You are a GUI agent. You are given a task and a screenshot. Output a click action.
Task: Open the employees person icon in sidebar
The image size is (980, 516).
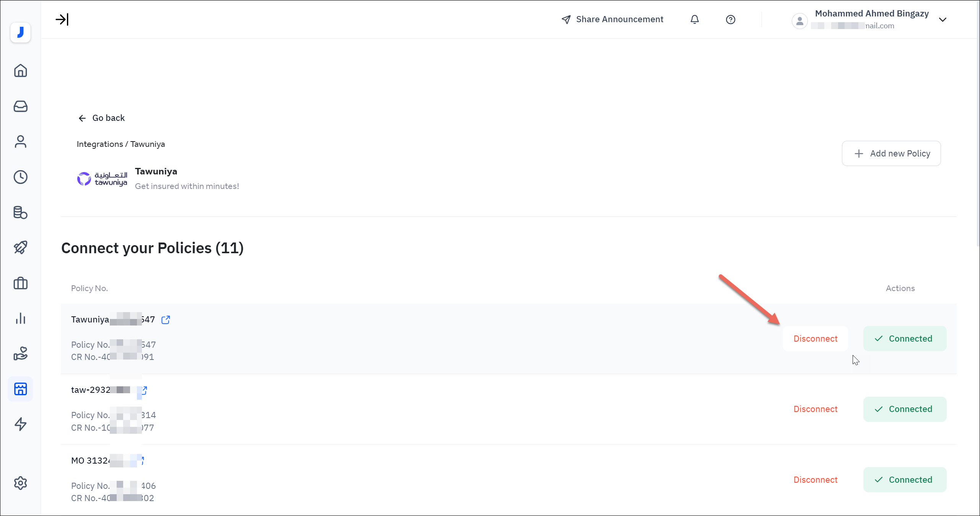[21, 142]
